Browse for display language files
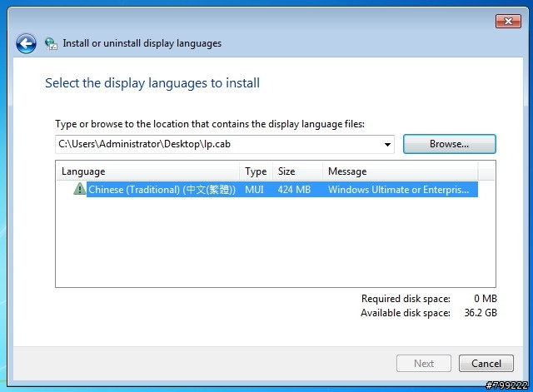The image size is (533, 392). 450,144
